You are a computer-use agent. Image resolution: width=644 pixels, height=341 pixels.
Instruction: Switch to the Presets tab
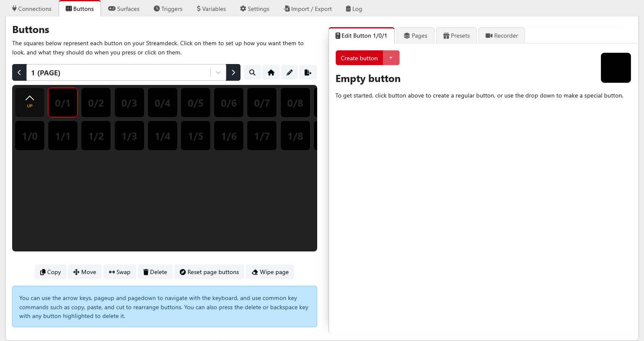(456, 36)
